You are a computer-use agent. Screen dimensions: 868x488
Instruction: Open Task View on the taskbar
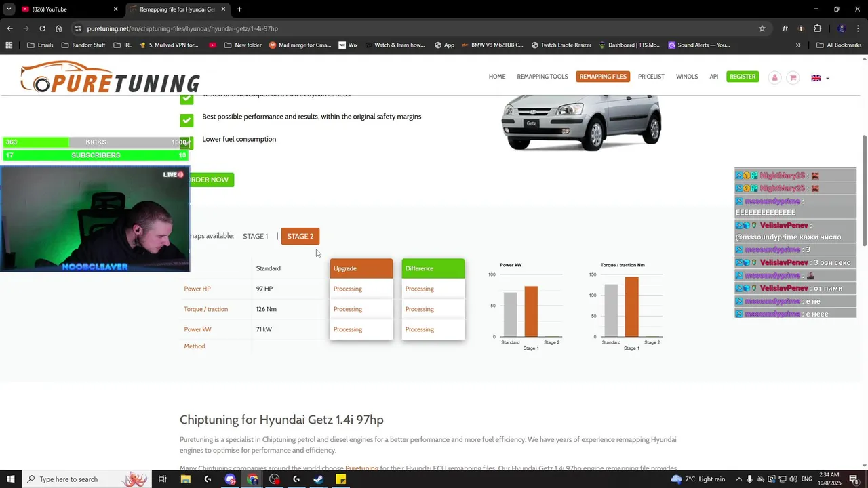coord(163,479)
